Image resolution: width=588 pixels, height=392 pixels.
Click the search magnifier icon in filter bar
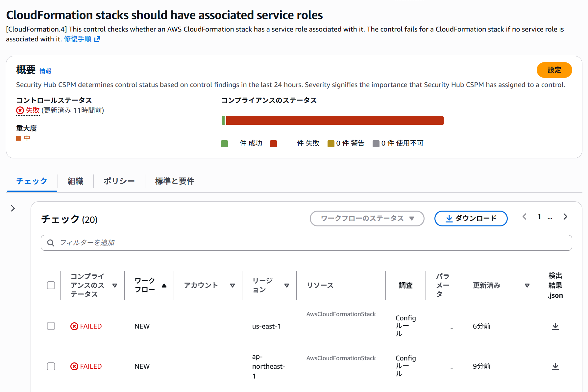tap(51, 243)
